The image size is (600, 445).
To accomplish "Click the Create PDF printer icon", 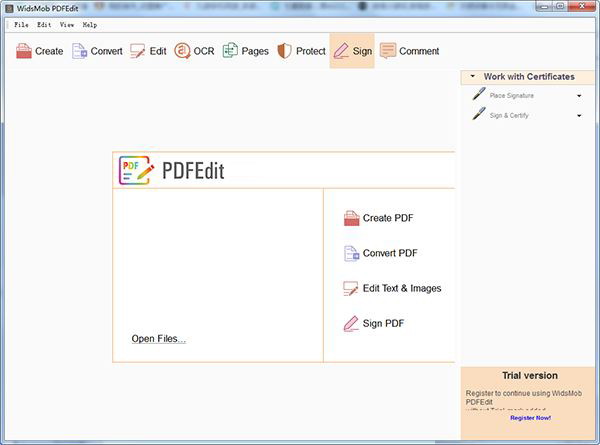I will [351, 218].
